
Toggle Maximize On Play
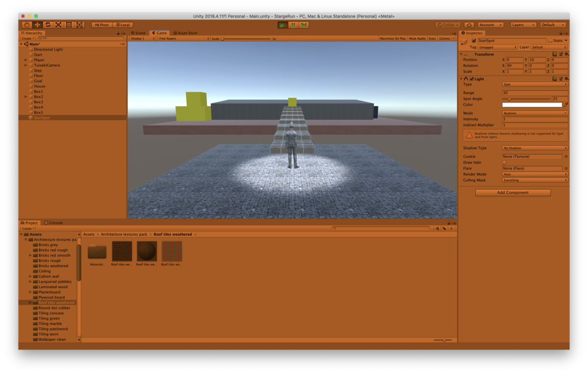[x=392, y=38]
